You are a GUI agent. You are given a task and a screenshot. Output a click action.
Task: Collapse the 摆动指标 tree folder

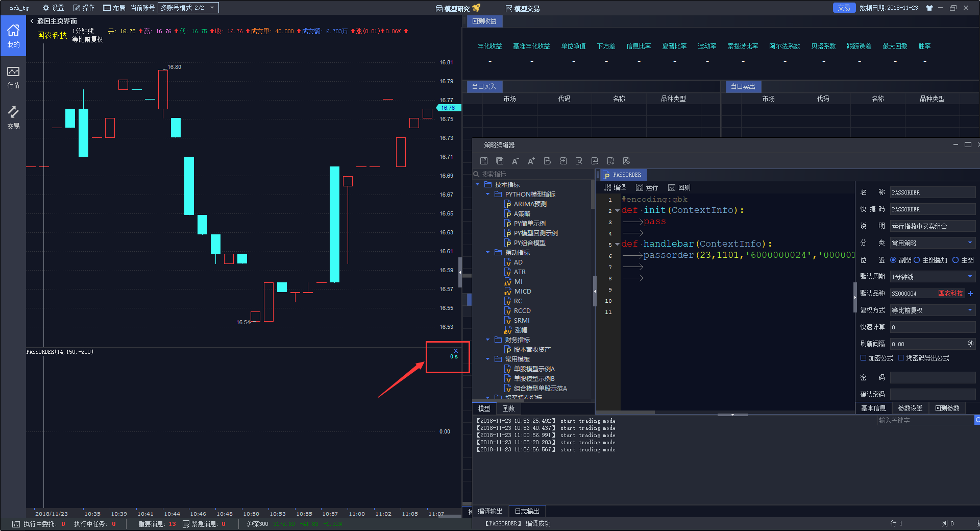tap(488, 252)
